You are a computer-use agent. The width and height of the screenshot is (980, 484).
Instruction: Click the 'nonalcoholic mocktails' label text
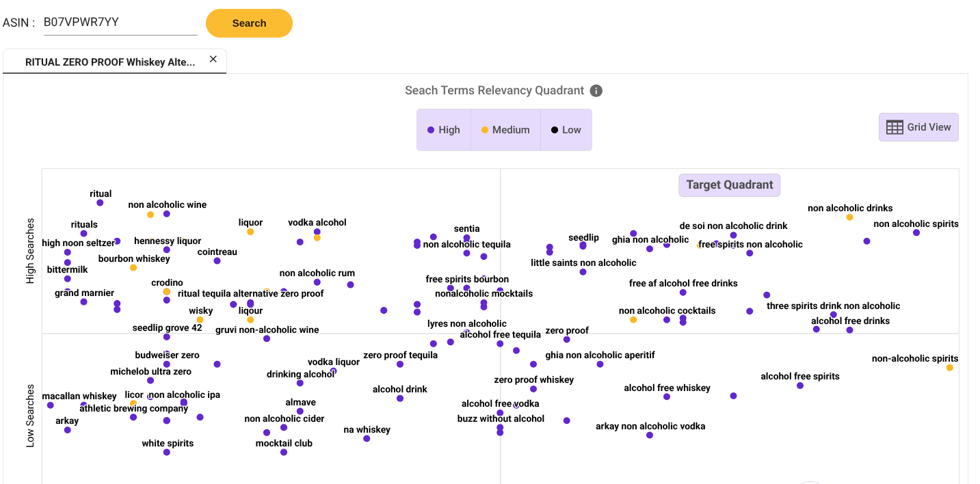coord(484,294)
